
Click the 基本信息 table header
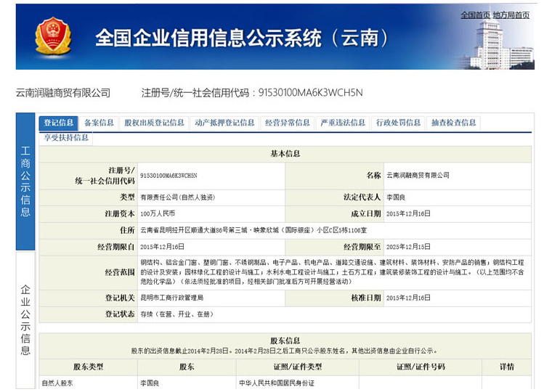point(285,154)
